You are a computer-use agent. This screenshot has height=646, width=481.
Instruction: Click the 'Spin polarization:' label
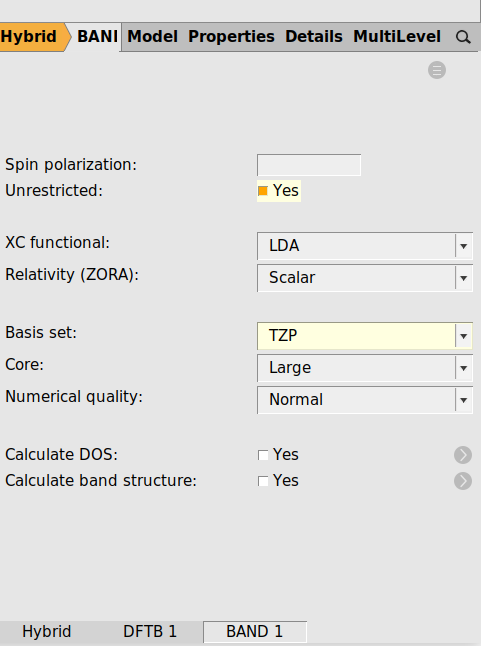(71, 165)
